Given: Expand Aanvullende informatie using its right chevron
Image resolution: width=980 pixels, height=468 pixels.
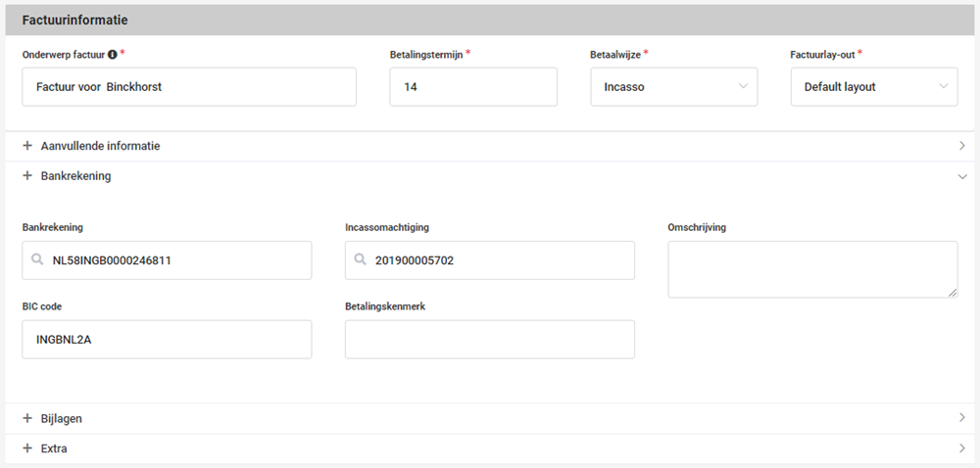Looking at the screenshot, I should [962, 145].
